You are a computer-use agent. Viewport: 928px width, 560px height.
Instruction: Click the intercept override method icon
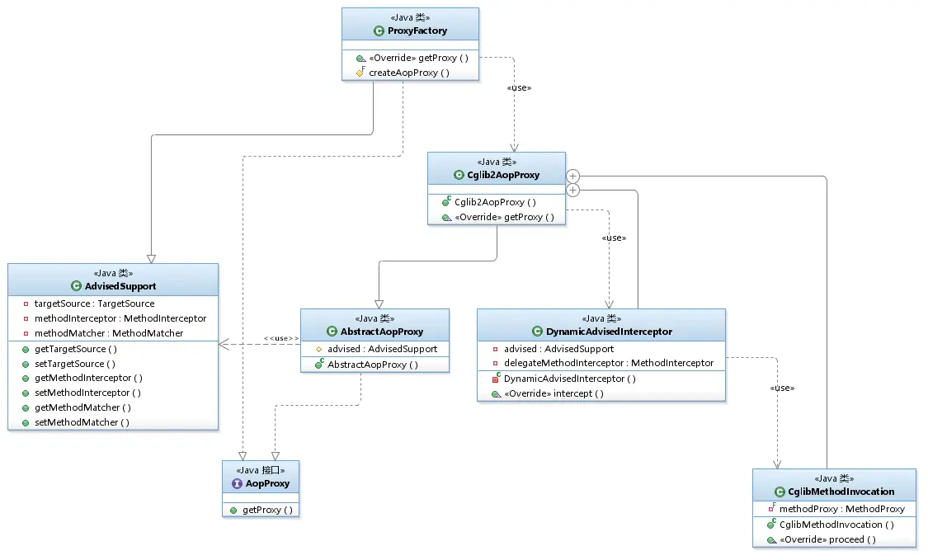click(x=496, y=393)
